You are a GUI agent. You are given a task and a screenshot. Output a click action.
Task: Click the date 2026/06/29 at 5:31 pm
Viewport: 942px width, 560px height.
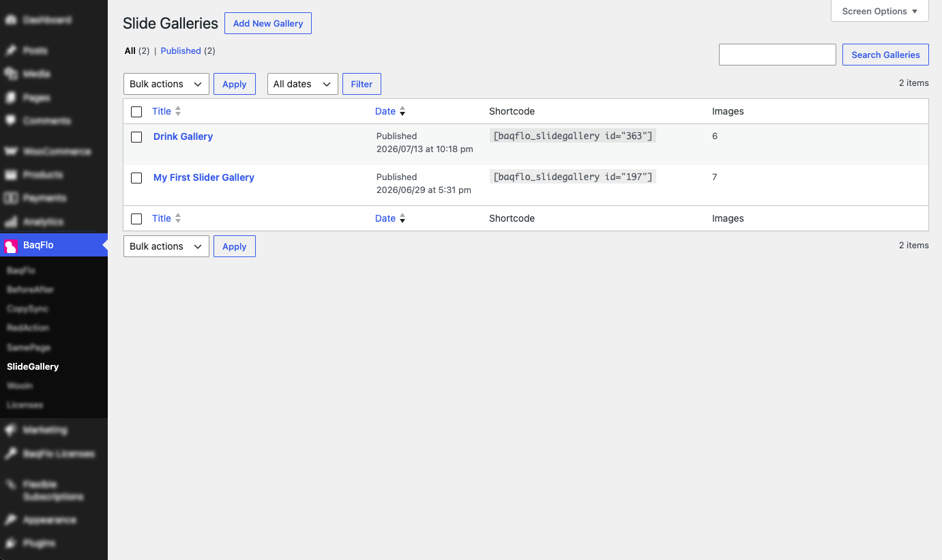click(424, 190)
